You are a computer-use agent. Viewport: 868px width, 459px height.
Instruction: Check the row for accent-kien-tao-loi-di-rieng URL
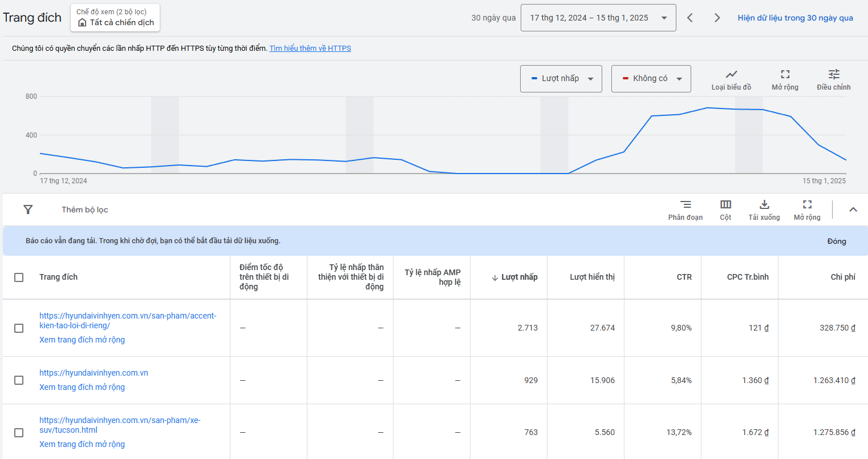click(x=19, y=328)
